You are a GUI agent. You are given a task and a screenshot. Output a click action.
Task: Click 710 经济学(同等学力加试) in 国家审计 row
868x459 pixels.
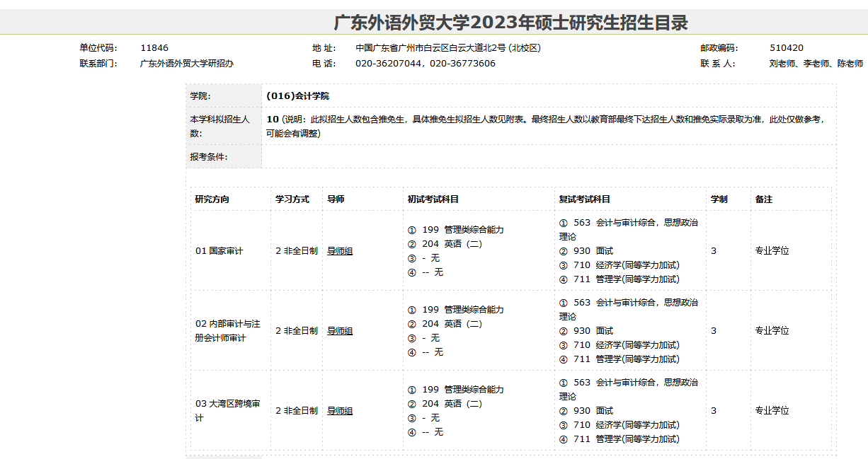tap(619, 265)
